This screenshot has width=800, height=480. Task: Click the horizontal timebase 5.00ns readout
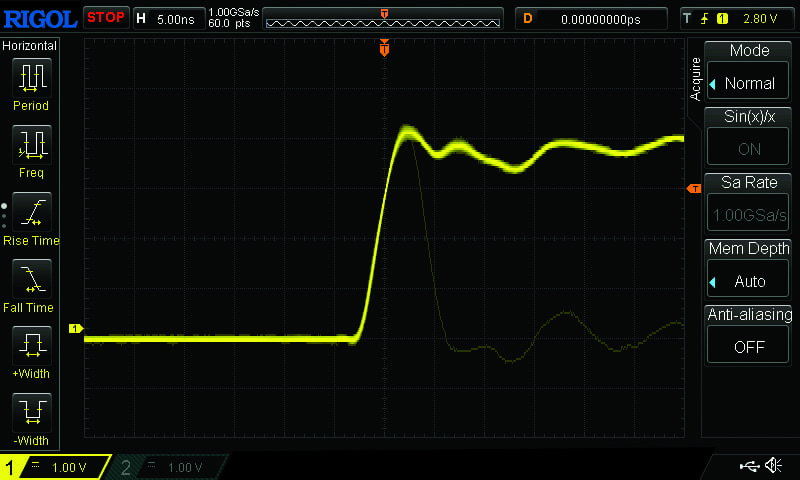tap(176, 18)
